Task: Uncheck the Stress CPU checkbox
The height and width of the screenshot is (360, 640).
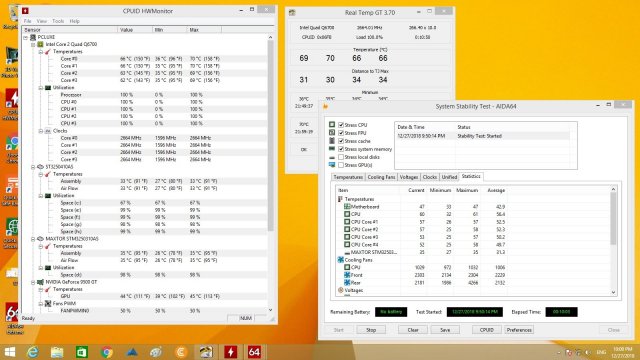Action: [x=341, y=125]
